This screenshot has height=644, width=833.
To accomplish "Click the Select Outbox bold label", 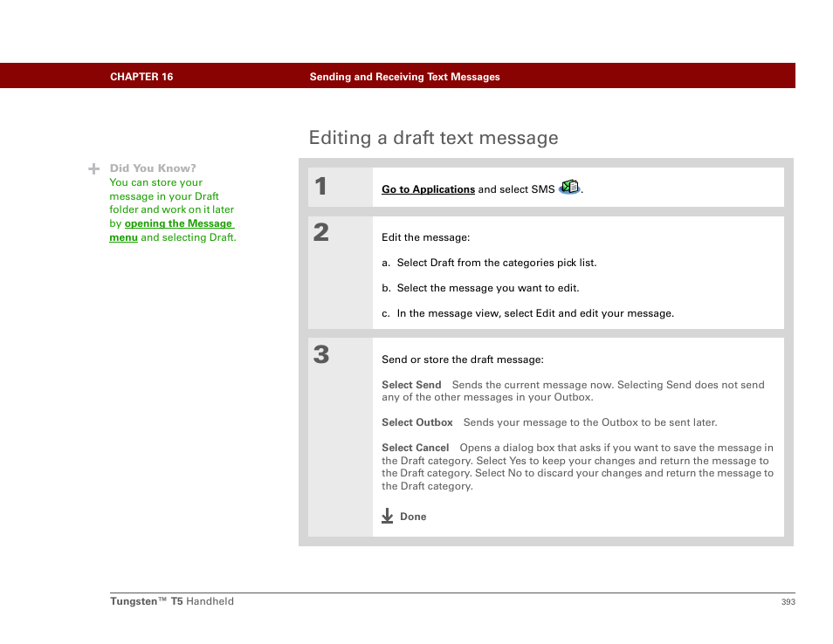I will click(x=417, y=422).
